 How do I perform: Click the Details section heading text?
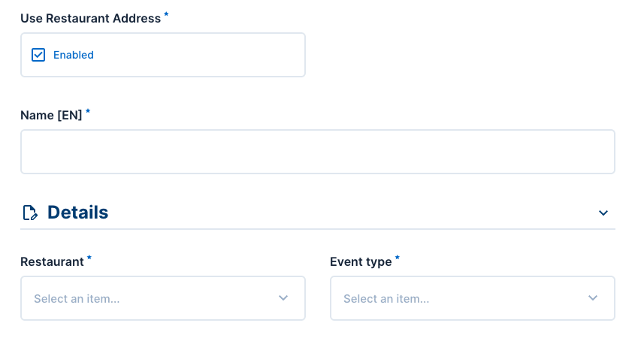(x=77, y=213)
